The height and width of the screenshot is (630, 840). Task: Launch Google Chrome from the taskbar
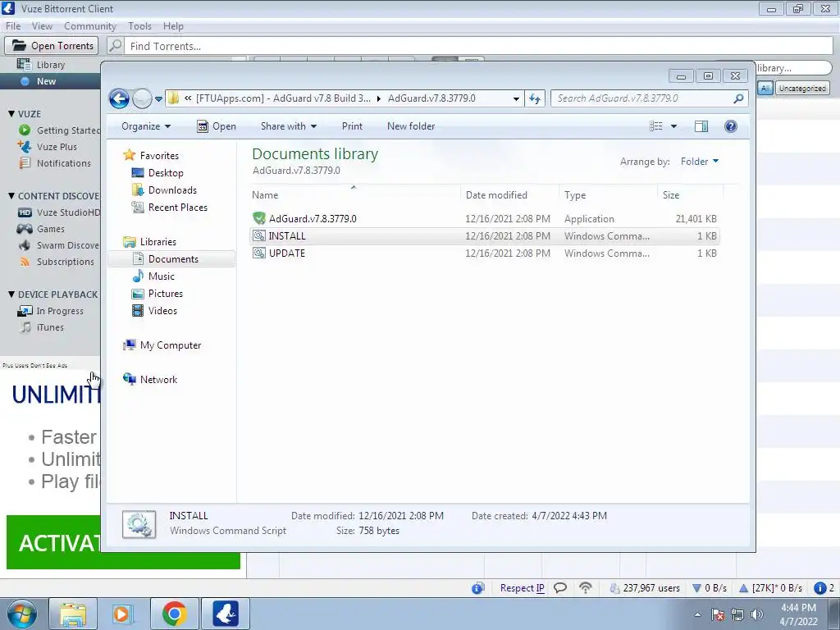[x=174, y=614]
